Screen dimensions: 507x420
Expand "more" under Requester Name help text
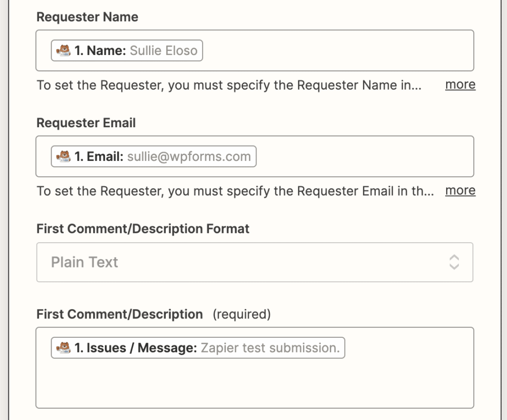tap(460, 85)
